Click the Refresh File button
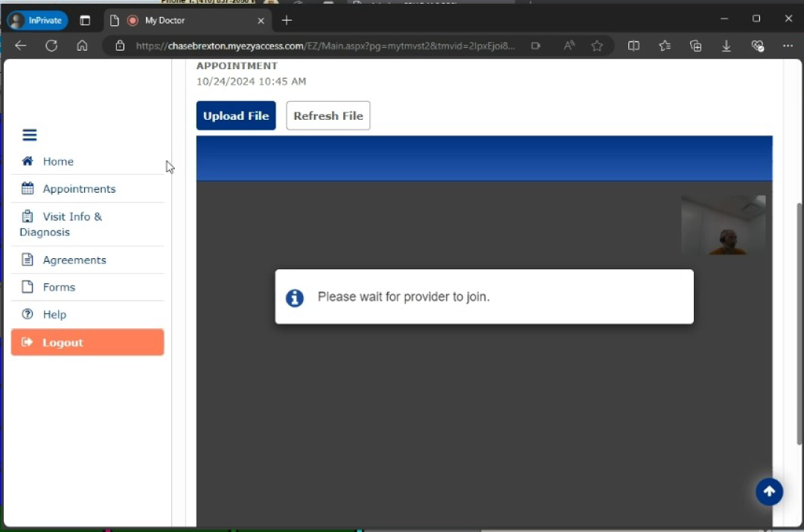 point(328,116)
